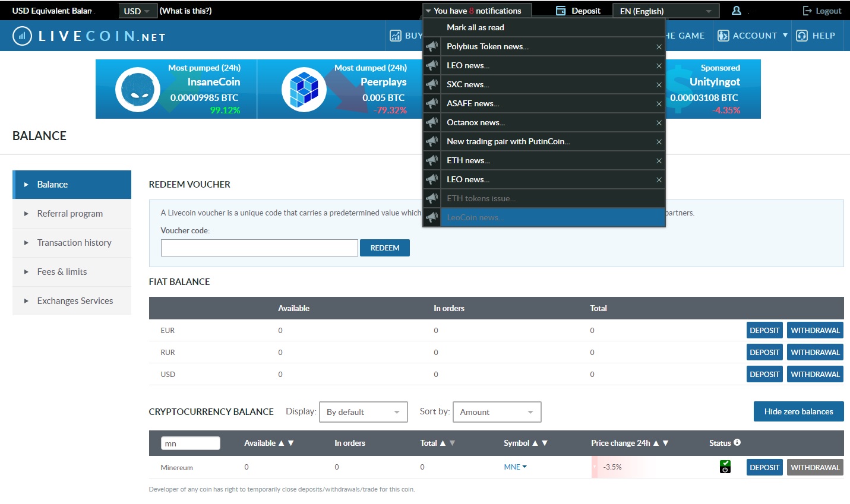850x504 pixels.
Task: Click the Minereum green status icon
Action: [x=725, y=467]
